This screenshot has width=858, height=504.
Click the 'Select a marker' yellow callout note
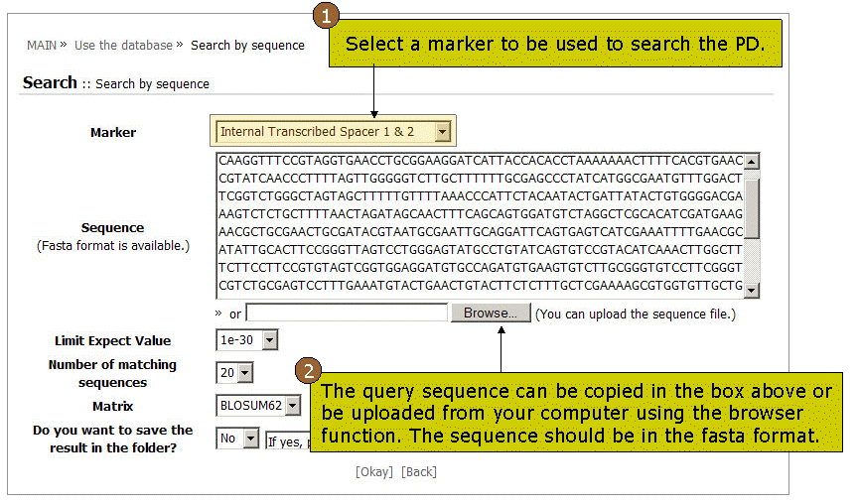click(x=562, y=46)
